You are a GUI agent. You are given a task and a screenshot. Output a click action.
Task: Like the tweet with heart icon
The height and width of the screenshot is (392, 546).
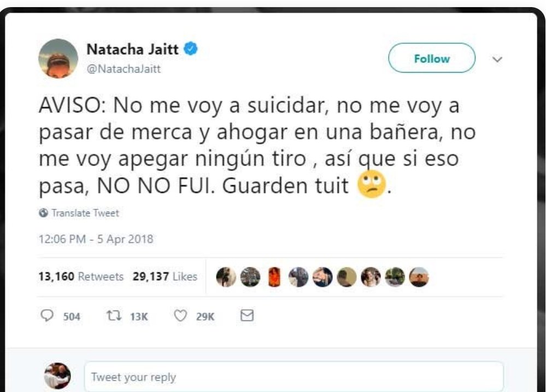click(x=180, y=315)
